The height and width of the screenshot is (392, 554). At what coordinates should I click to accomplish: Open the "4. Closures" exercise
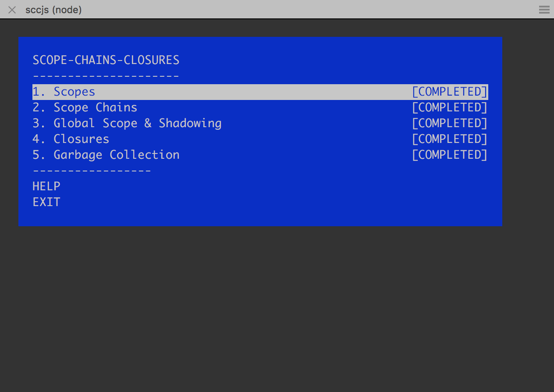point(260,139)
